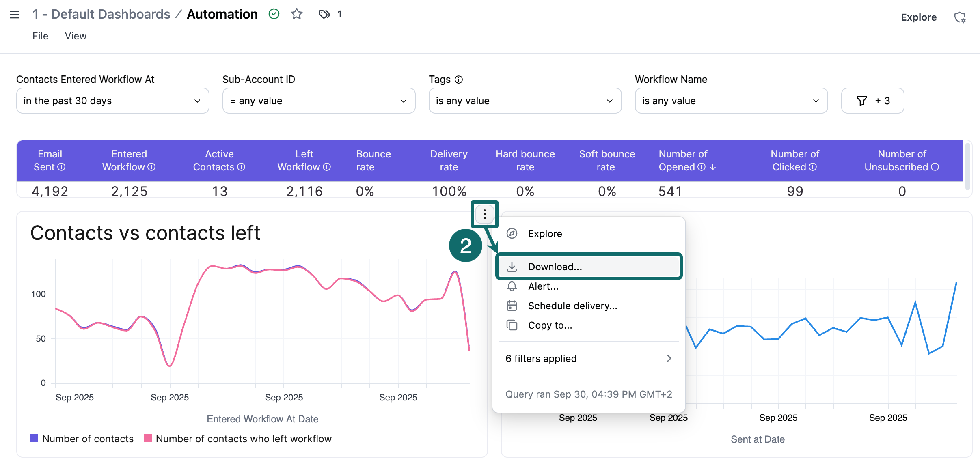980x465 pixels.
Task: Expand the Sub-Account ID filter dropdown
Action: 319,101
